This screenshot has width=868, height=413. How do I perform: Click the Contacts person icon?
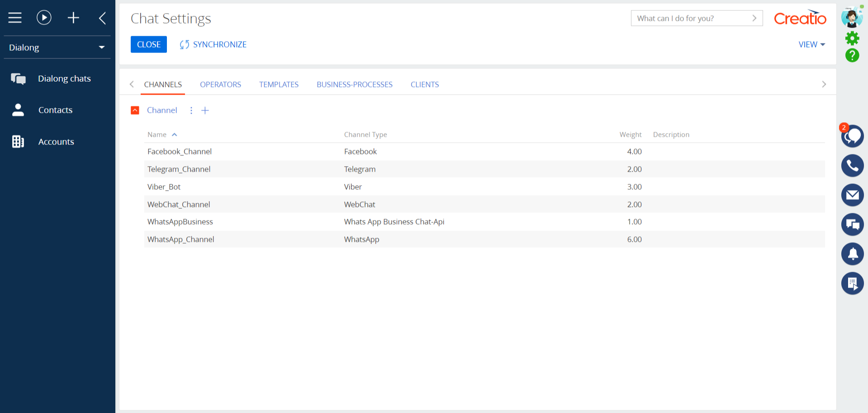18,110
